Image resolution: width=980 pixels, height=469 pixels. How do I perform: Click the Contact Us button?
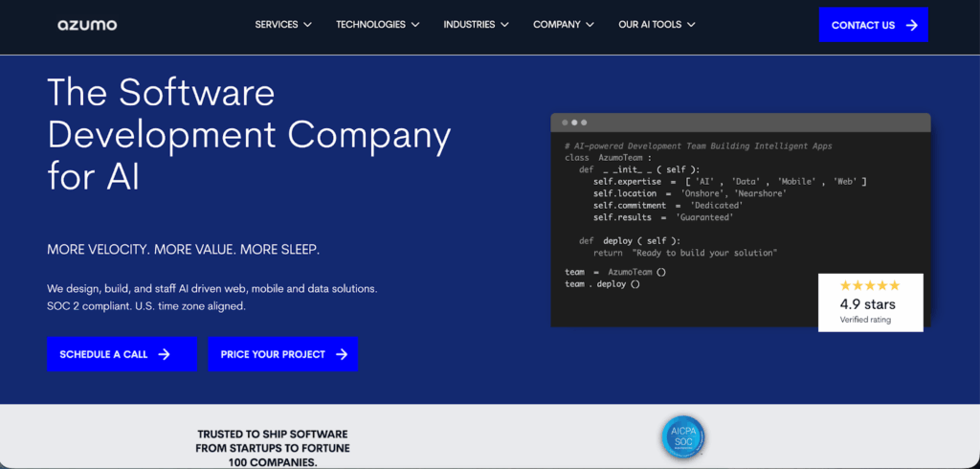pos(873,25)
